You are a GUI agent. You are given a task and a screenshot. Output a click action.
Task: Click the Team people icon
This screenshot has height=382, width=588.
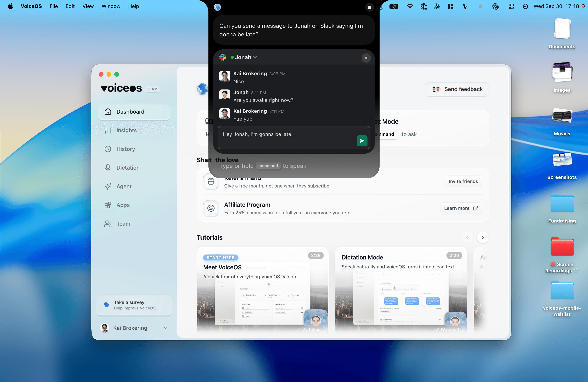click(108, 224)
